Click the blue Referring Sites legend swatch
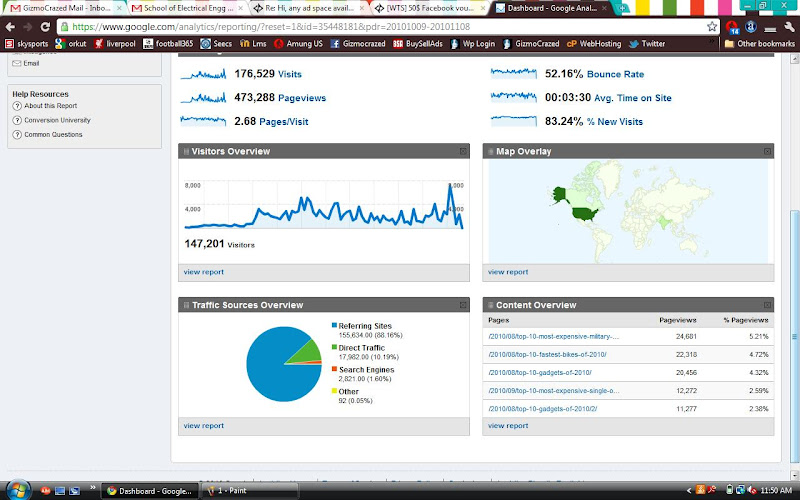The height and width of the screenshot is (500, 800). [x=334, y=325]
